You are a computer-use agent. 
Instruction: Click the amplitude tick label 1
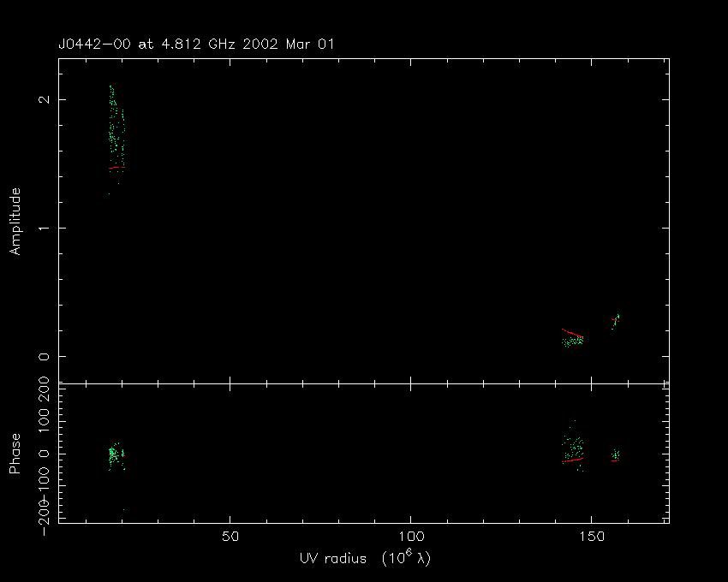(x=43, y=229)
